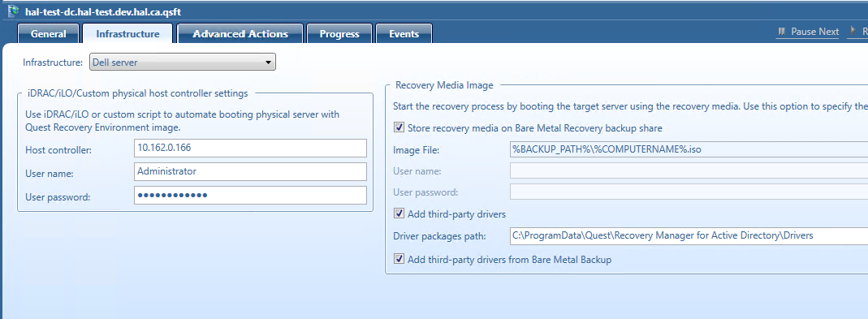Screen dimensions: 868x319
Task: Click the host controller User password field
Action: pyautogui.click(x=250, y=195)
